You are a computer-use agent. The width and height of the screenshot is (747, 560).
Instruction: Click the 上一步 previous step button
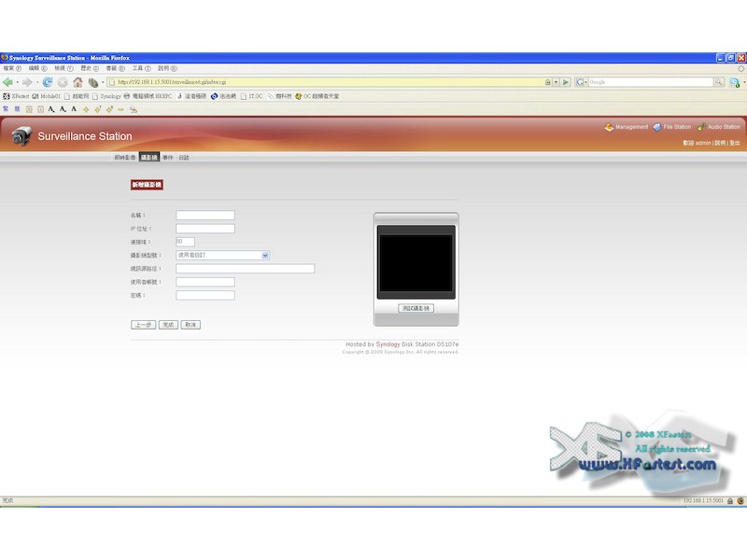point(144,325)
